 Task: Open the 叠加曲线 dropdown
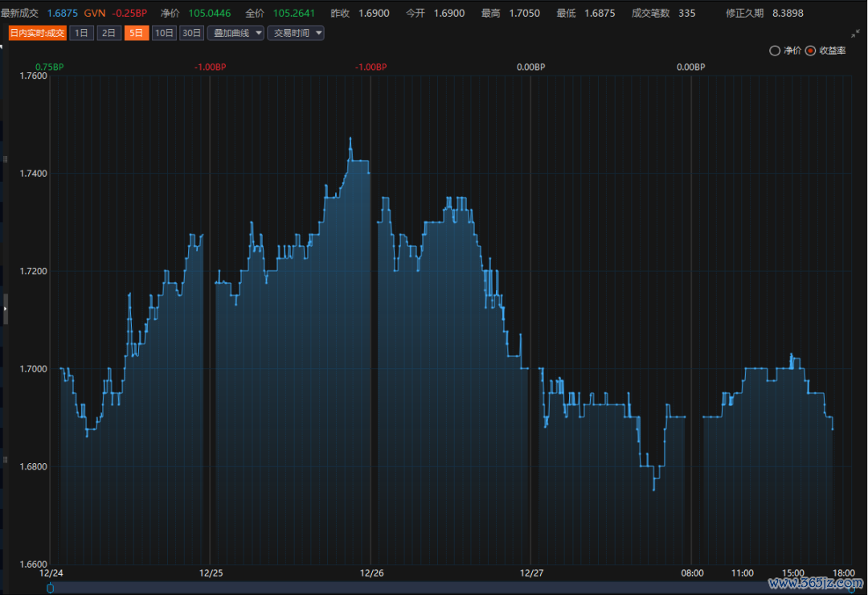click(235, 33)
